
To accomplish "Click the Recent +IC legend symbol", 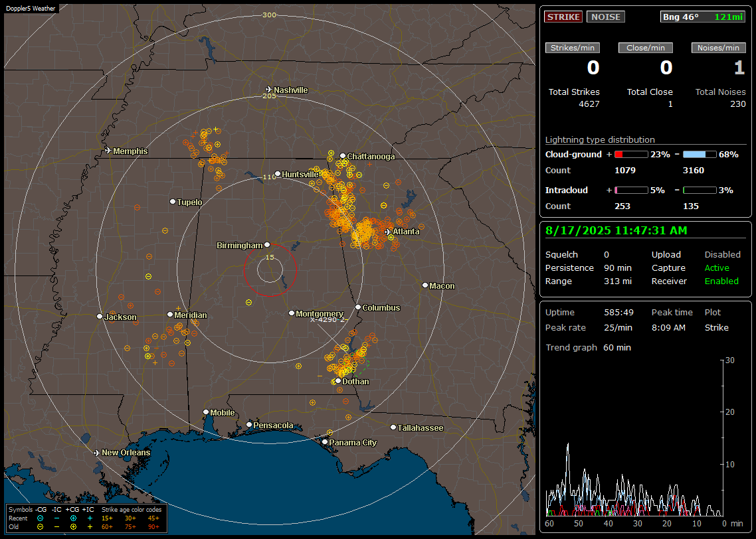I will (90, 518).
